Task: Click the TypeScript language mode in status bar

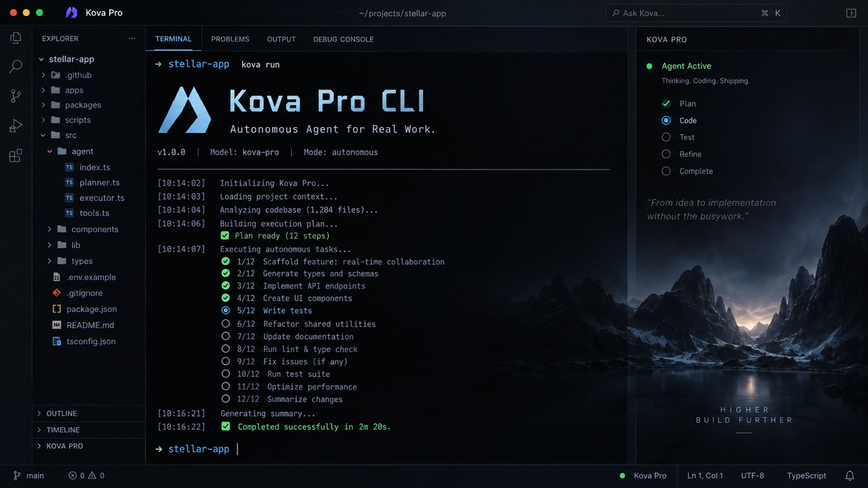Action: click(806, 475)
